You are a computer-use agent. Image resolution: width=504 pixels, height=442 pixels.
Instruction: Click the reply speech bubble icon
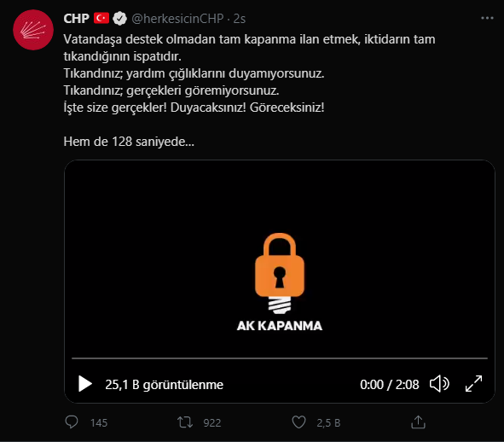(x=72, y=422)
